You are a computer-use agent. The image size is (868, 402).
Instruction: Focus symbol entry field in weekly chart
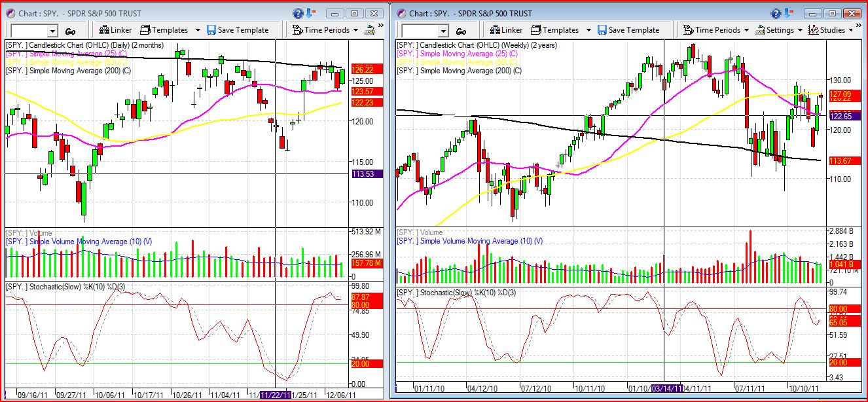tap(420, 31)
